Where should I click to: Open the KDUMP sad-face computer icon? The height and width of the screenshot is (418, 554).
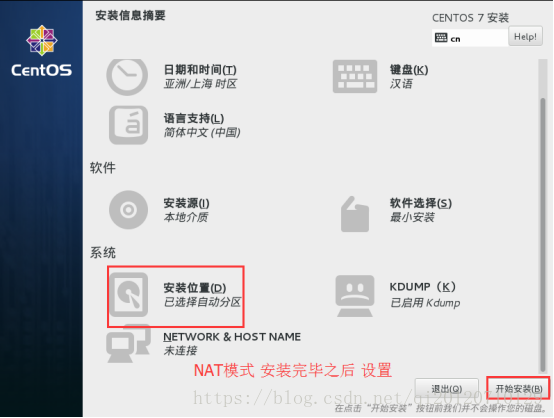click(x=355, y=296)
